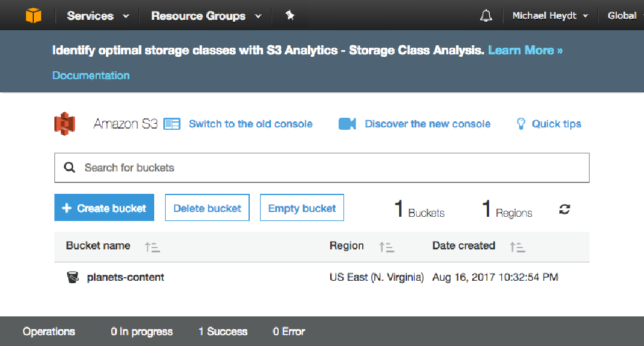
Task: Open the Documentation link
Action: click(91, 75)
